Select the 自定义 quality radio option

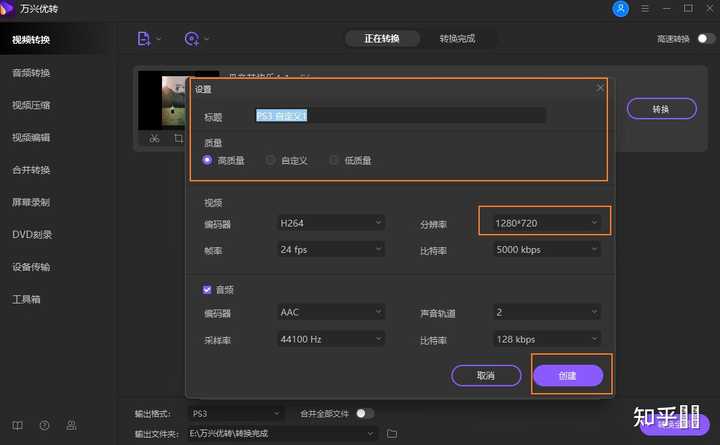point(270,160)
